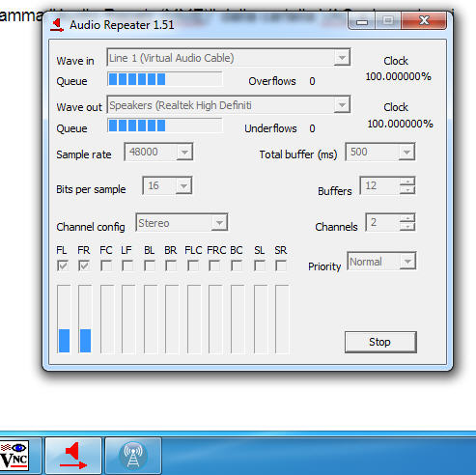Open the Wave in device dropdown
Screen dimensions: 476x475
tap(229, 58)
